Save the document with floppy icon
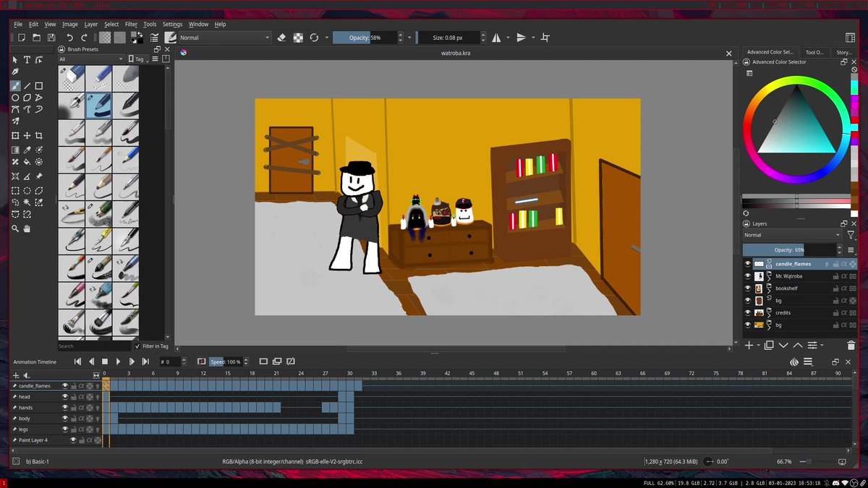This screenshot has width=868, height=488. pyautogui.click(x=51, y=38)
